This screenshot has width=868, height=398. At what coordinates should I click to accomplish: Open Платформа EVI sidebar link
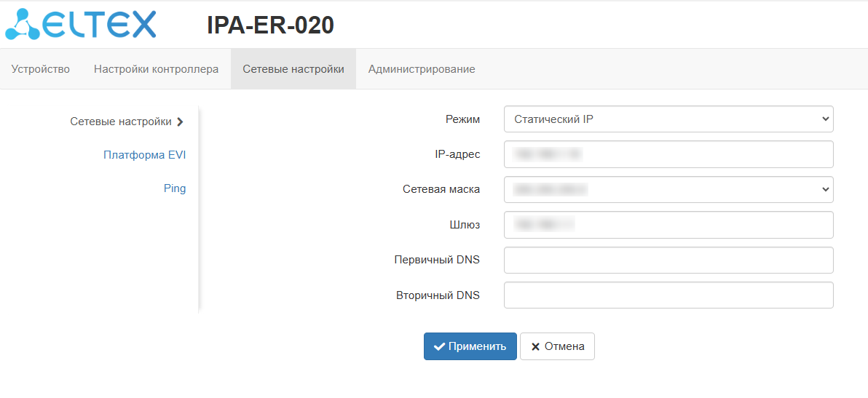[x=144, y=155]
